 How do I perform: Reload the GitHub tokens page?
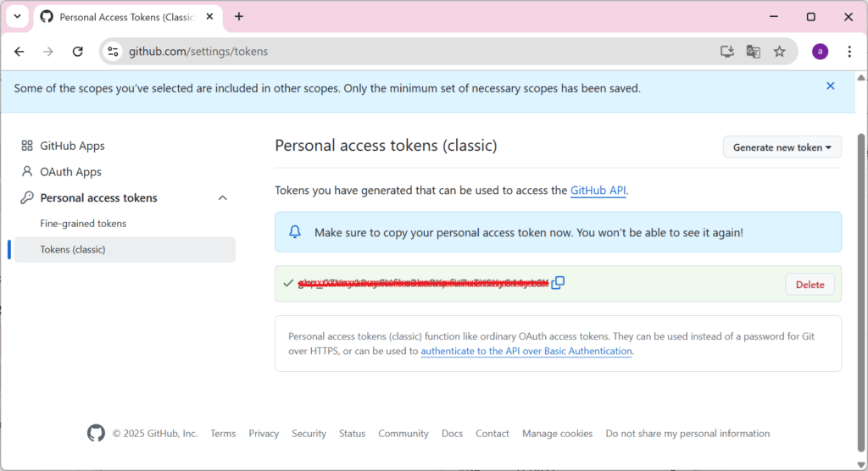click(77, 52)
